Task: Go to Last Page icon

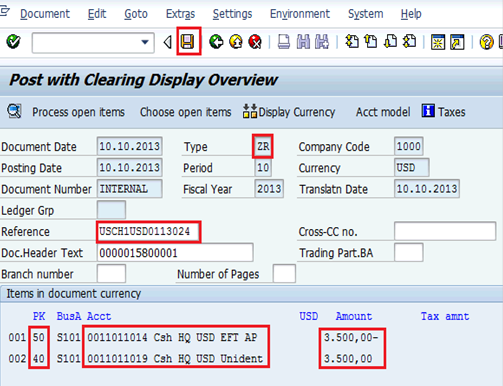Action: pos(410,42)
